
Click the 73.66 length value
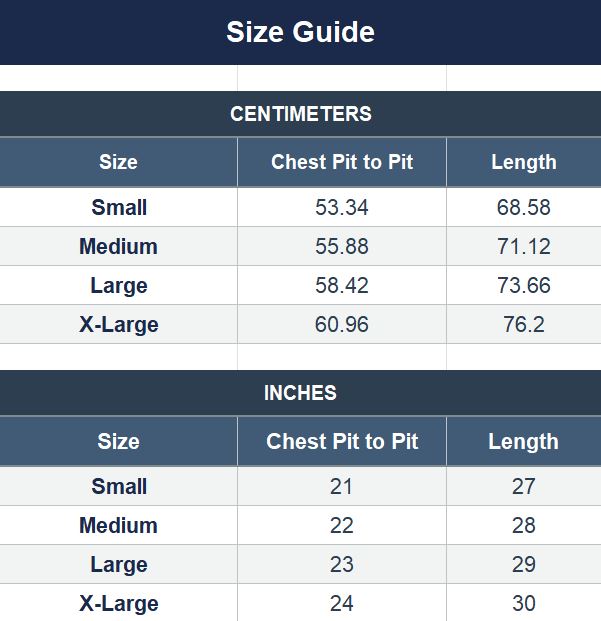click(x=523, y=285)
